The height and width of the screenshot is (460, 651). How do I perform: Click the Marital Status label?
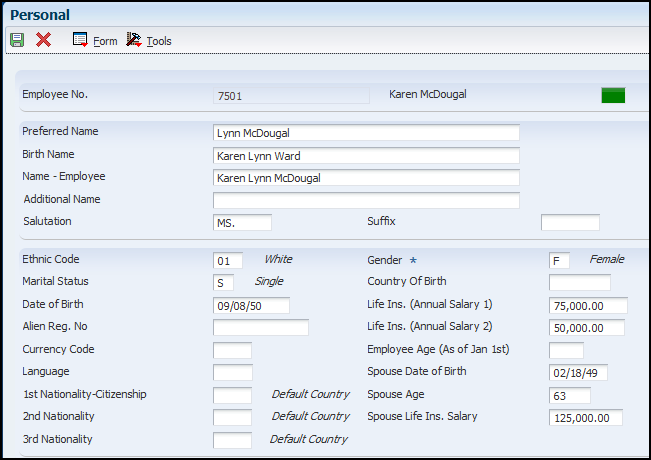(55, 281)
